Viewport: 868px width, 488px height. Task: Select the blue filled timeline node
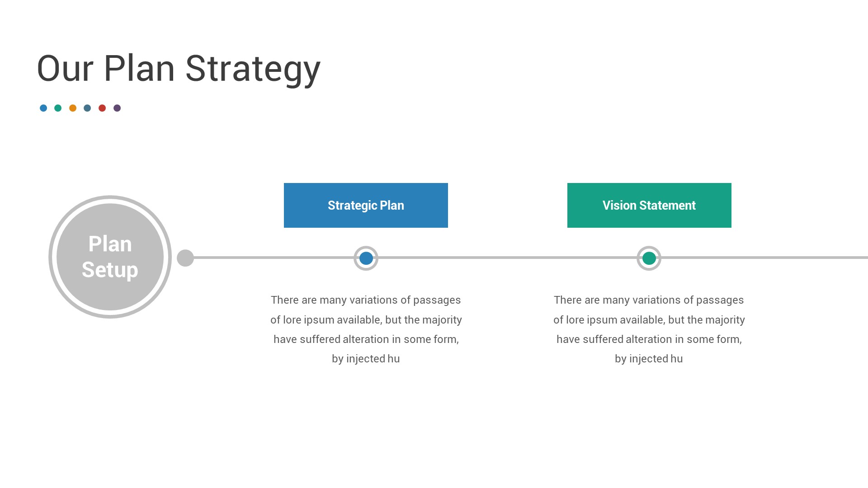(366, 258)
